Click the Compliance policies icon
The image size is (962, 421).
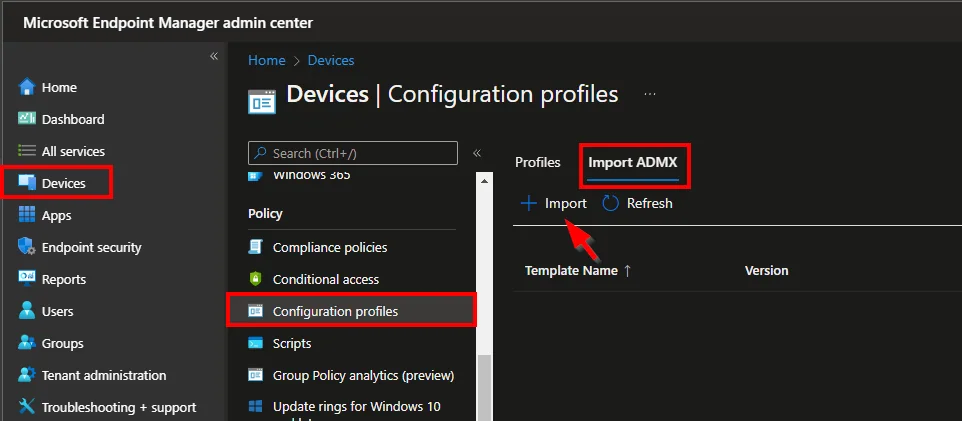255,247
